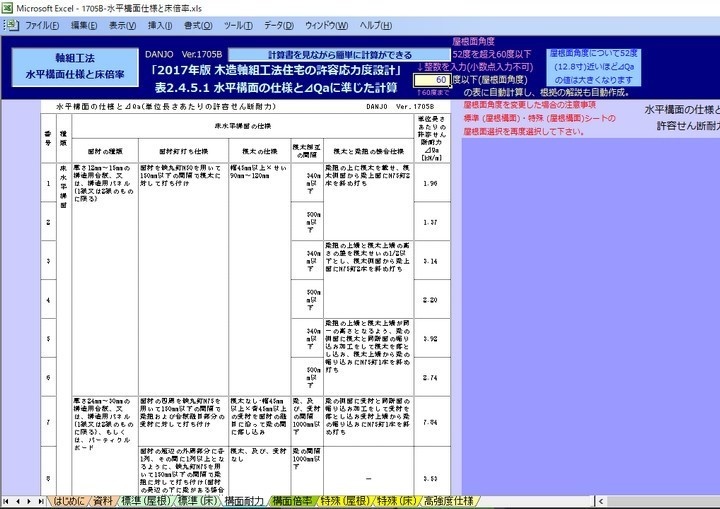The width and height of the screenshot is (720, 509).
Task: Switch to the 資料 sheet tab
Action: point(103,501)
